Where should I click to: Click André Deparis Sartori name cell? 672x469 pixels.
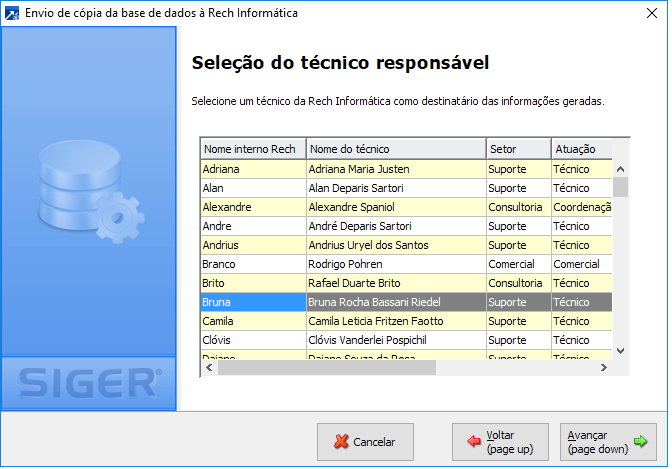tap(396, 226)
